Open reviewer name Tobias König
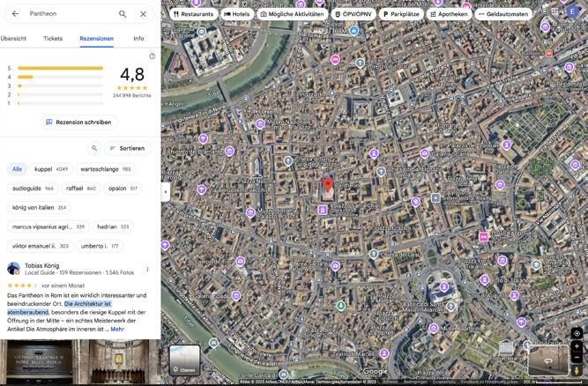588x386 pixels. pos(42,265)
